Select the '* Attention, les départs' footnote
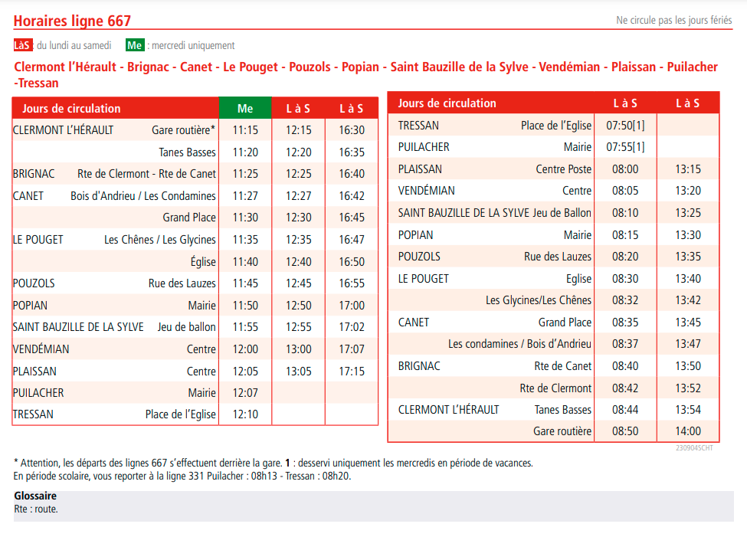Viewport: 747px width, 560px height. pos(274,463)
